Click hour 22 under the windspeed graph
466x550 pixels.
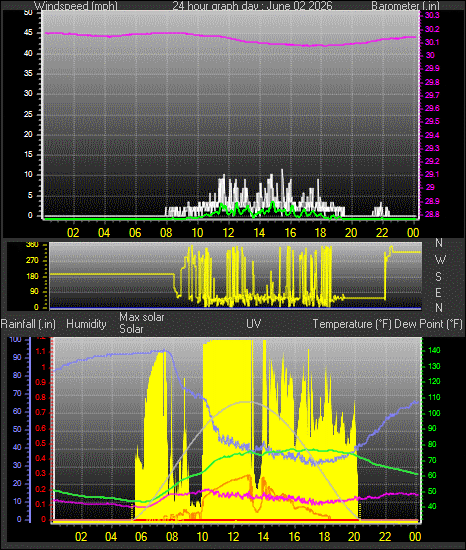(x=382, y=233)
